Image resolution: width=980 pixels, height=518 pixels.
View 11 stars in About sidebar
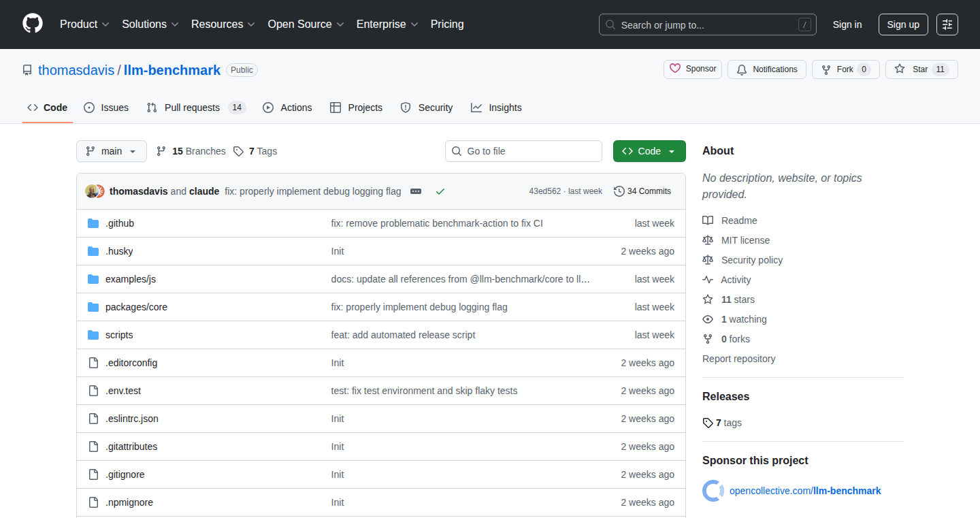coord(729,300)
